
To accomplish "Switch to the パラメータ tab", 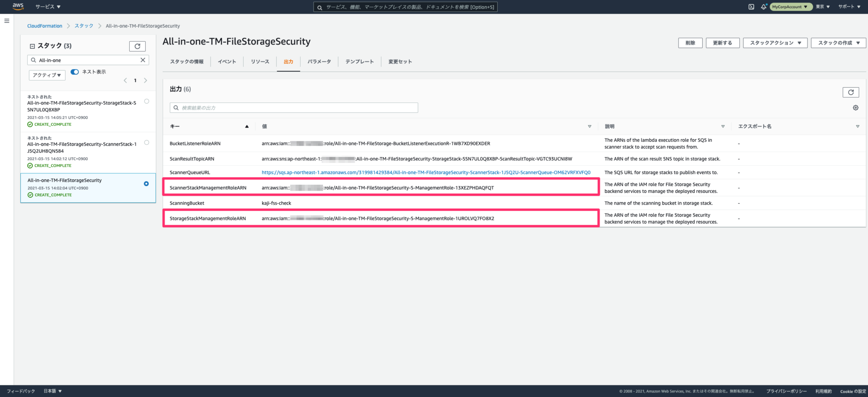I will [319, 61].
